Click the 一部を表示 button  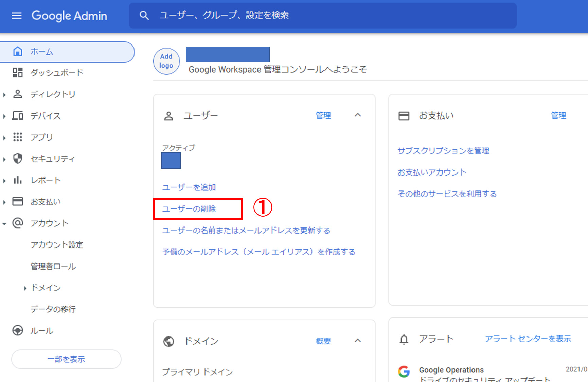(66, 359)
